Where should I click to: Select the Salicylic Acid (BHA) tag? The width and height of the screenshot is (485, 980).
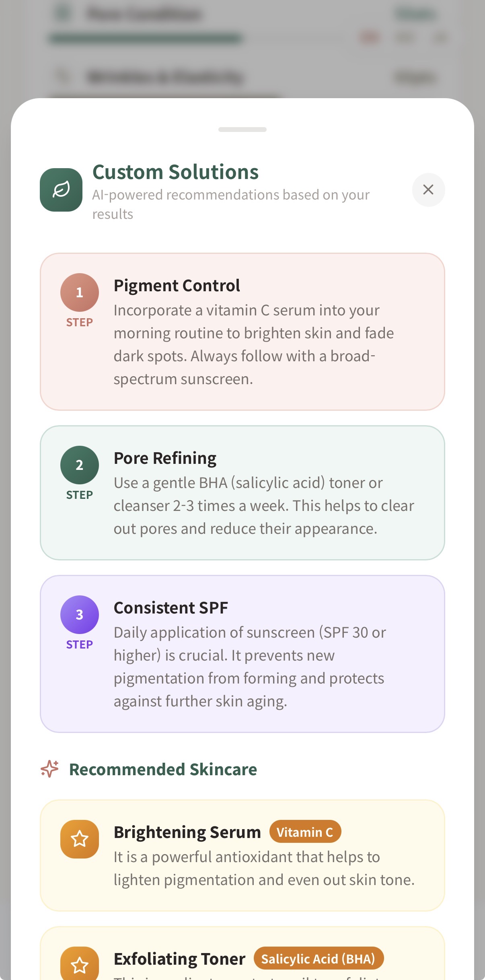[319, 959]
